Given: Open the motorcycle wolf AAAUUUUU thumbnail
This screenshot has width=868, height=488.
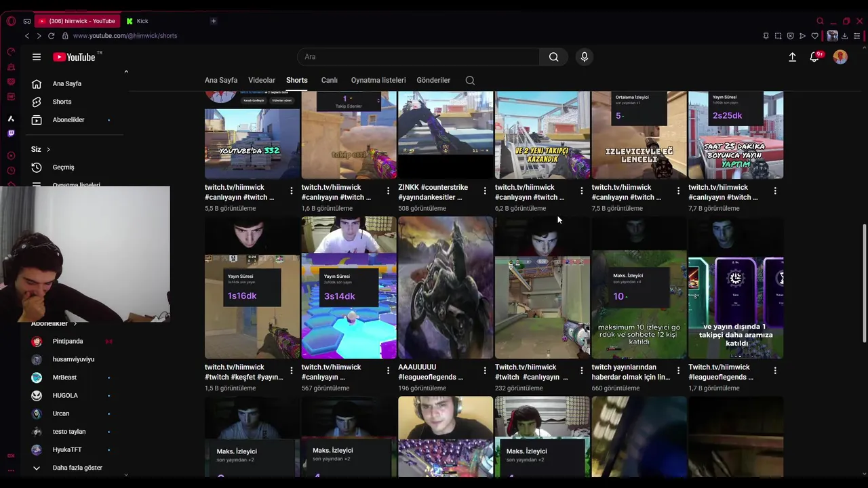Looking at the screenshot, I should pyautogui.click(x=446, y=287).
